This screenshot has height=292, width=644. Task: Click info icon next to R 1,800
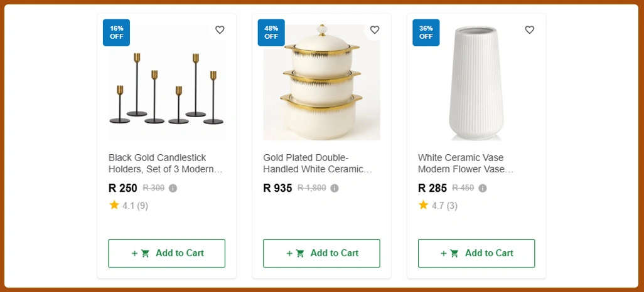(335, 188)
